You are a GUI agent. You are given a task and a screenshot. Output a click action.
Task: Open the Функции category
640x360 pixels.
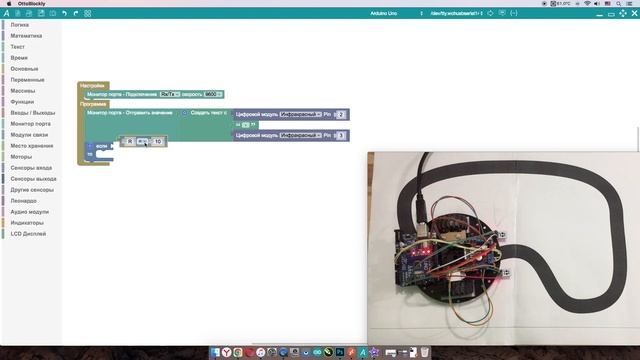22,102
